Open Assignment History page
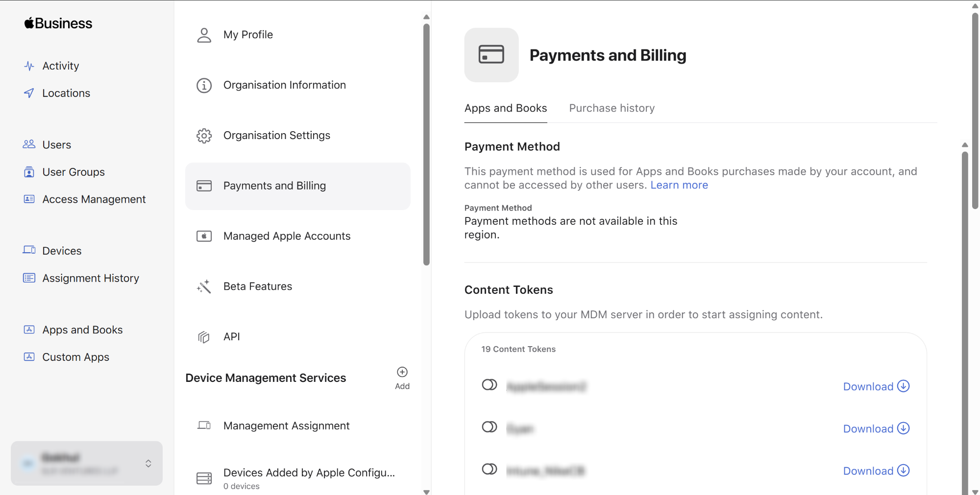The height and width of the screenshot is (495, 980). pyautogui.click(x=91, y=278)
